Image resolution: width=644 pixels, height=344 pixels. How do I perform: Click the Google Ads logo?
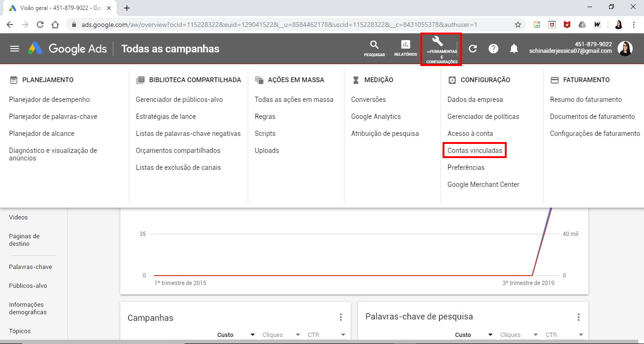pos(67,49)
